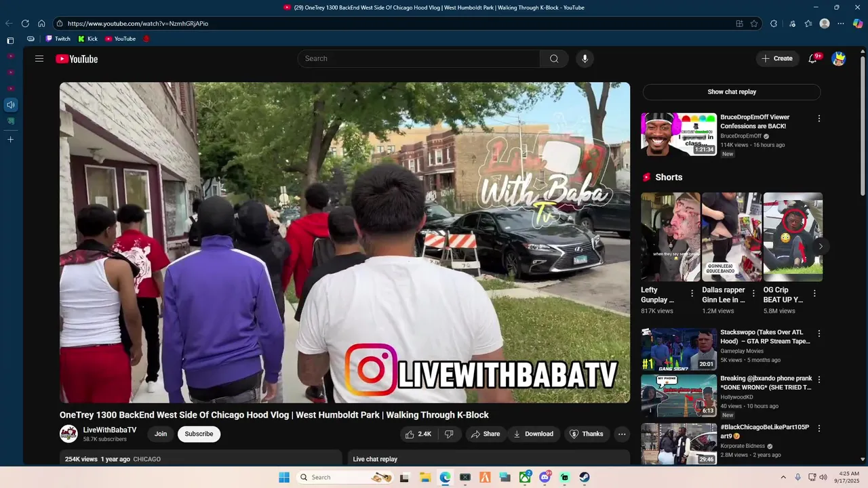868x488 pixels.
Task: Open the Create button
Action: [x=777, y=59]
